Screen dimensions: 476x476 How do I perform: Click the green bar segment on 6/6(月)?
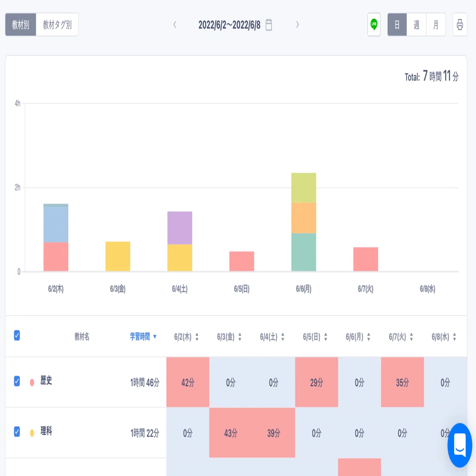tap(304, 252)
